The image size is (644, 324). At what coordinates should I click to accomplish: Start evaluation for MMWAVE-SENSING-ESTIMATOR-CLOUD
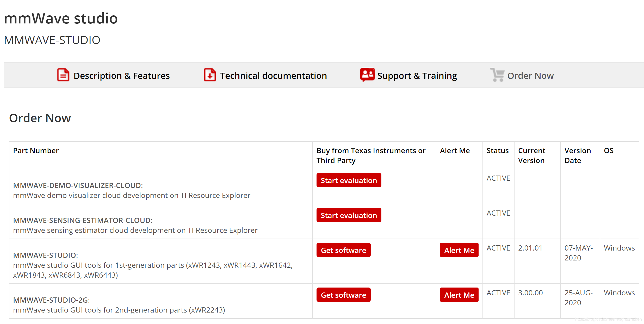(349, 215)
